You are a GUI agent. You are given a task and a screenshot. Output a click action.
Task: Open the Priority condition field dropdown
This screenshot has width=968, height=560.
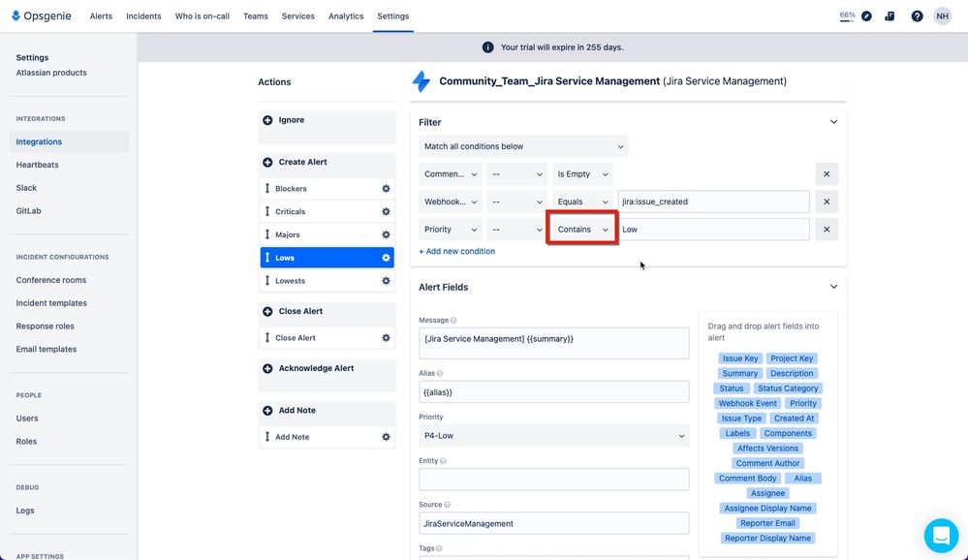click(x=451, y=229)
